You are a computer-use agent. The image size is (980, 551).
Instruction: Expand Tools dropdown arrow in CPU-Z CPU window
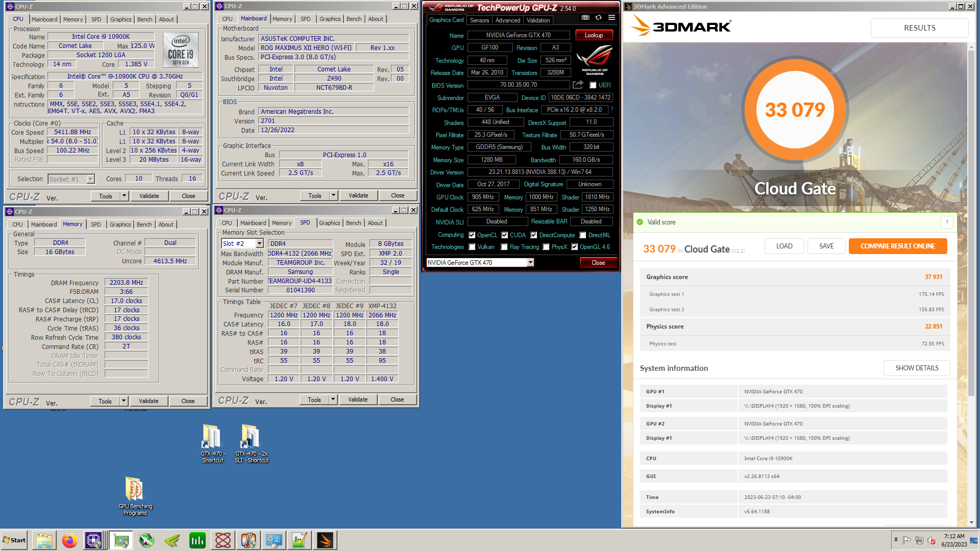124,196
